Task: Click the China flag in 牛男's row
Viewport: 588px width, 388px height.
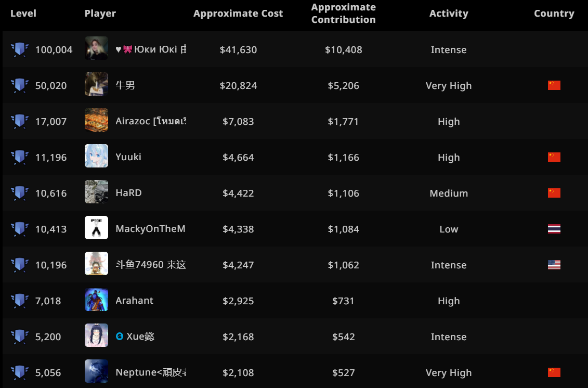Action: pos(554,85)
